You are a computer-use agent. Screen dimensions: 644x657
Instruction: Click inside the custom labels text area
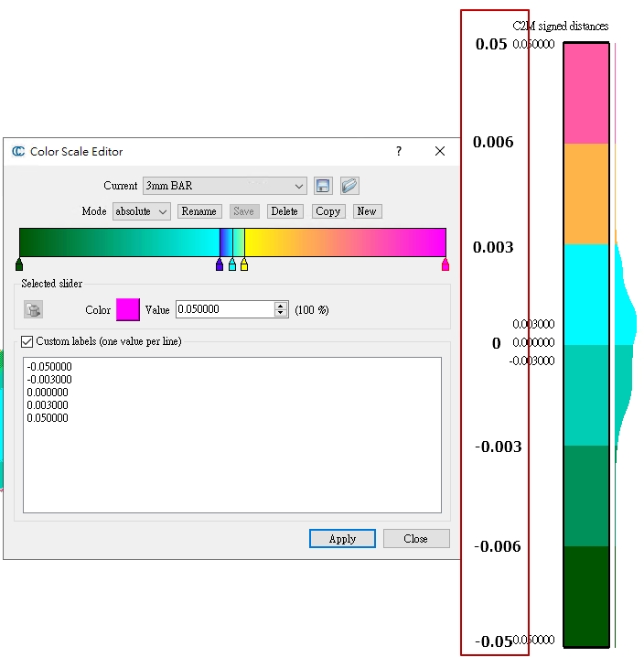pos(231,458)
